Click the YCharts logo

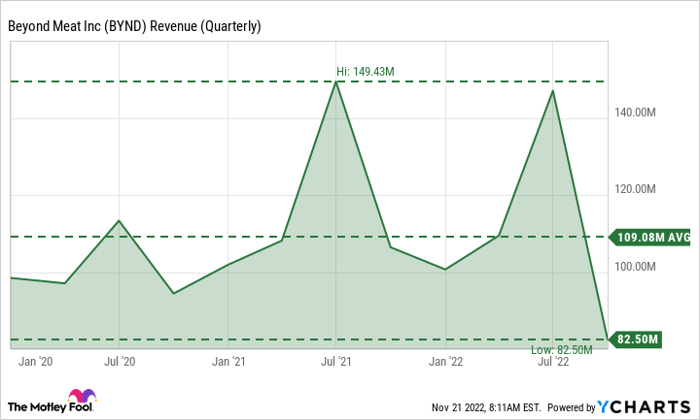pyautogui.click(x=643, y=407)
